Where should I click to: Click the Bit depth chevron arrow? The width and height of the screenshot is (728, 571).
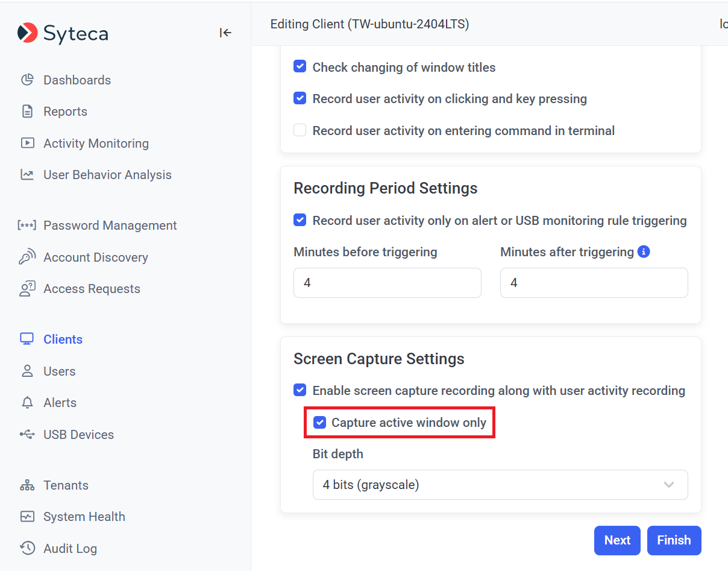[668, 485]
